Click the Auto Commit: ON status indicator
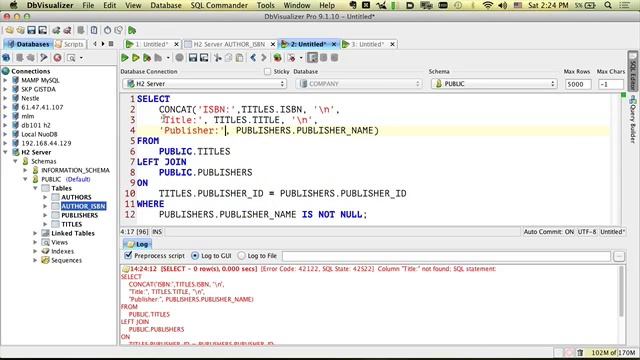Screen dimensions: 640x360 pyautogui.click(x=548, y=232)
